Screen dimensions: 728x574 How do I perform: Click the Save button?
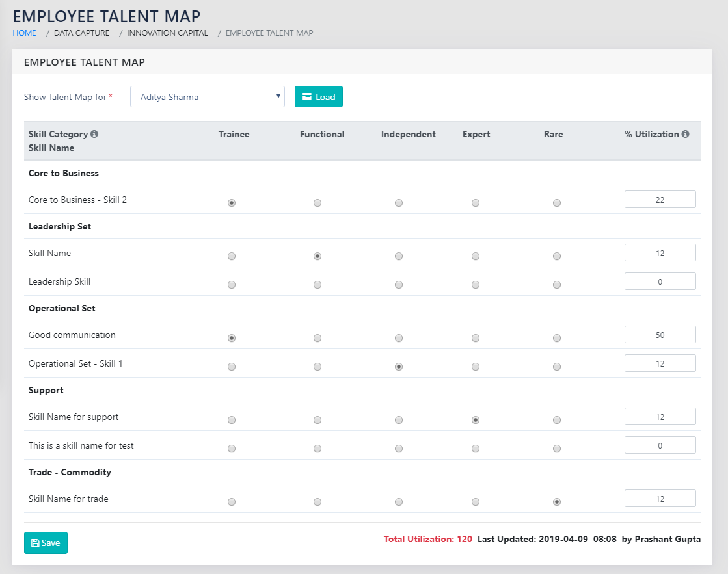click(x=46, y=543)
